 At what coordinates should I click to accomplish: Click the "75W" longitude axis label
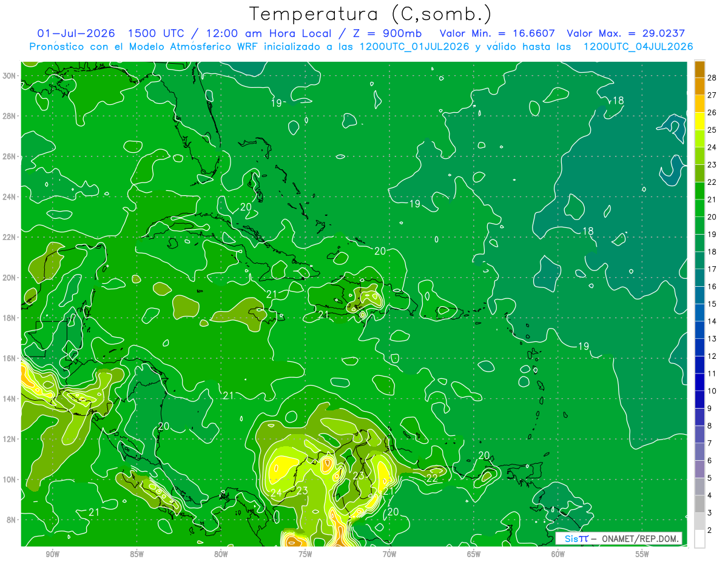[x=305, y=554]
